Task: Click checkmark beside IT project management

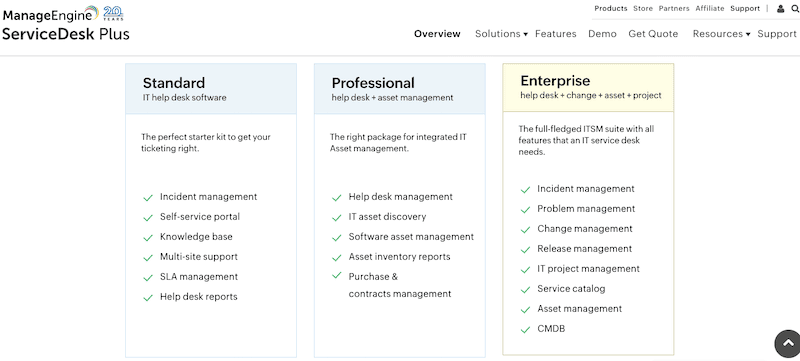Action: pos(525,270)
